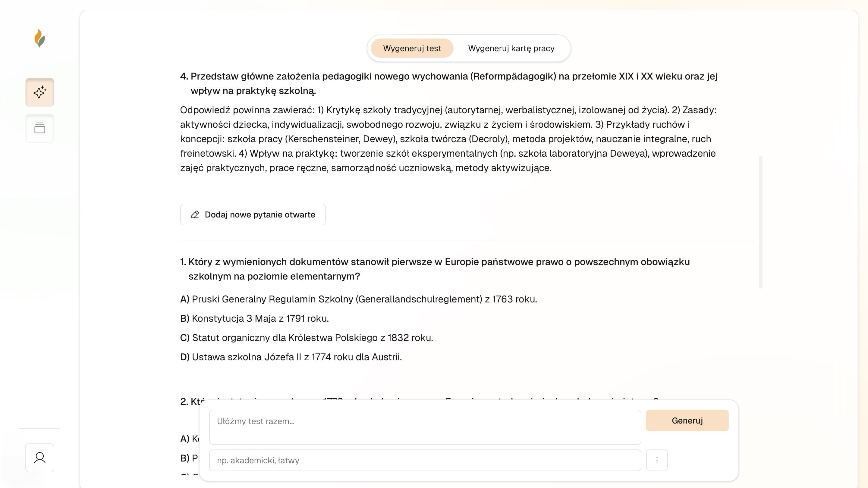Click question 1 text about obowiązku szkolnym
This screenshot has width=868, height=488.
[x=435, y=269]
